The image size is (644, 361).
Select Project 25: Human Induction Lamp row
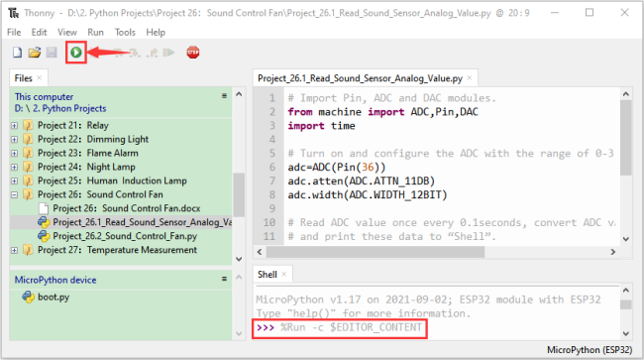point(121,180)
